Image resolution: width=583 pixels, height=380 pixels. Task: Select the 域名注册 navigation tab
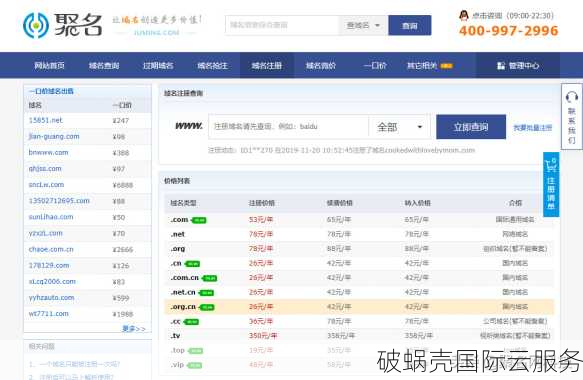[x=267, y=65]
